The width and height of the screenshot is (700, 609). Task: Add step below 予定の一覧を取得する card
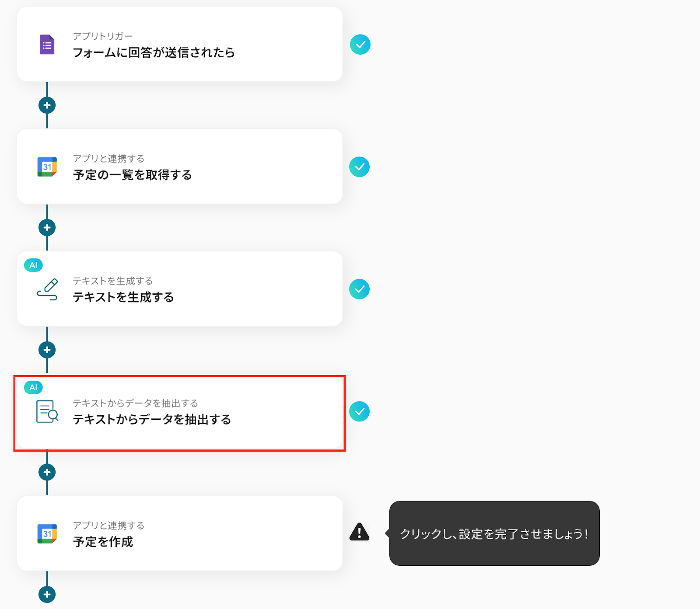click(x=47, y=228)
